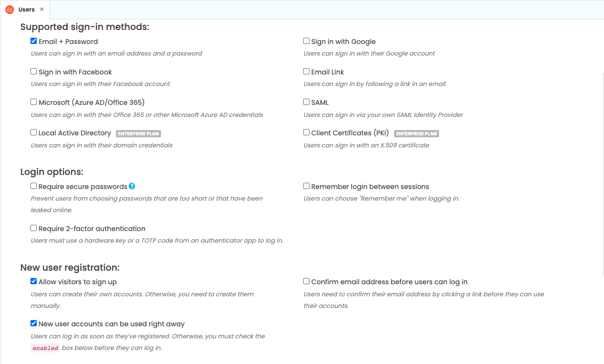The height and width of the screenshot is (364, 604).
Task: Click the secure passwords help icon
Action: [132, 186]
